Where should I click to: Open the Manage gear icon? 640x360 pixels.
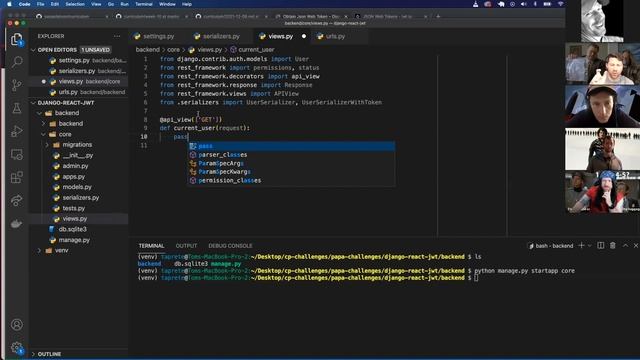(17, 348)
